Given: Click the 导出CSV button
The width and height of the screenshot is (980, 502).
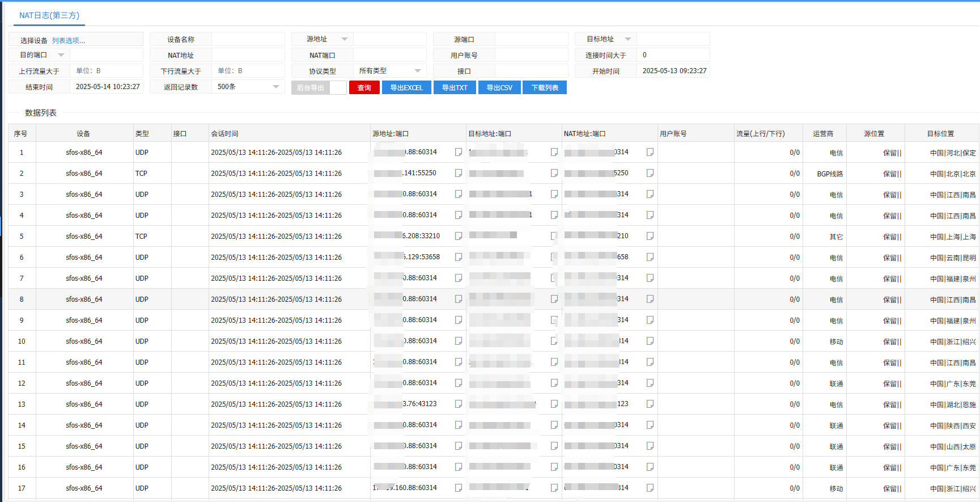Looking at the screenshot, I should [x=499, y=87].
